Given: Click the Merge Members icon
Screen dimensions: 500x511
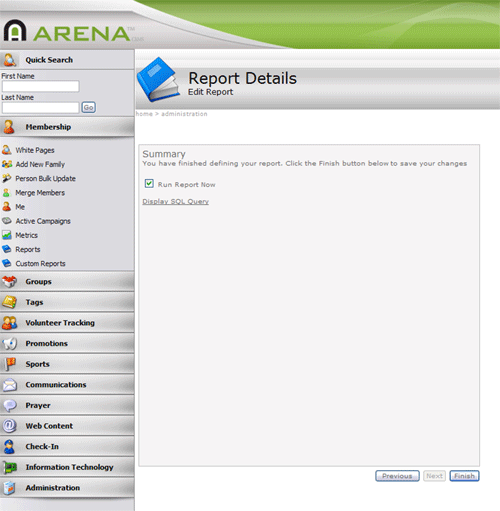Looking at the screenshot, I should click(6, 193).
